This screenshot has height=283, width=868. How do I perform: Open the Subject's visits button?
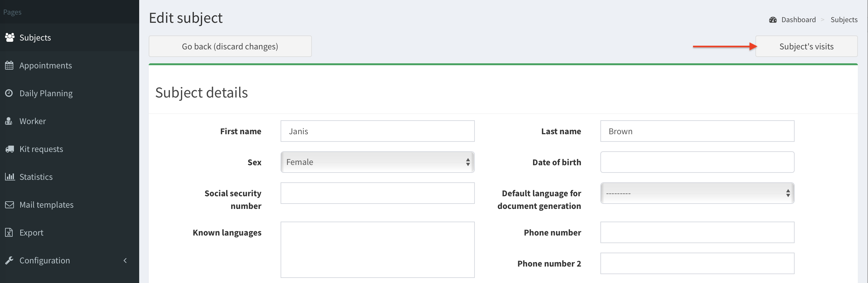click(806, 47)
